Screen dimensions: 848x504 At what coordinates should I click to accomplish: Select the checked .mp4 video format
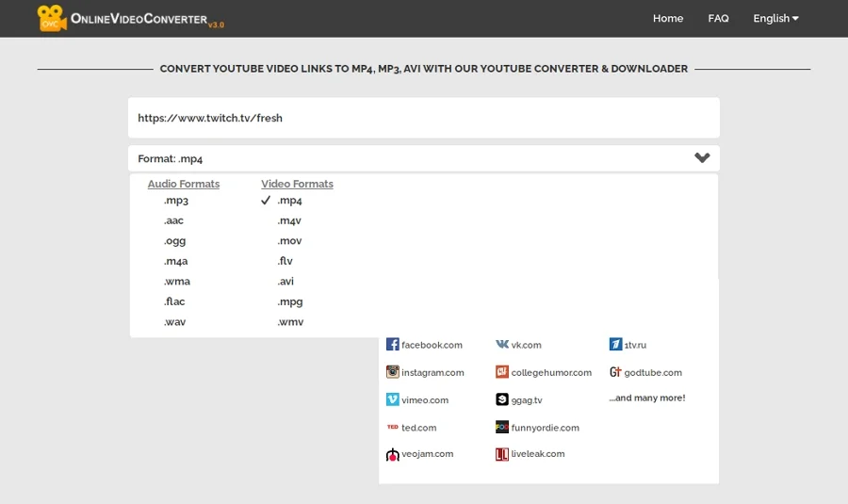(289, 201)
